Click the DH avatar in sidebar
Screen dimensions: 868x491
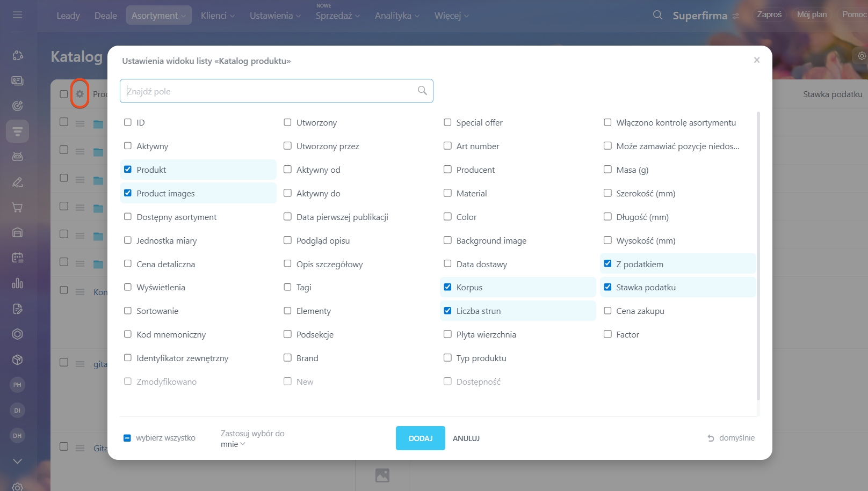click(17, 436)
